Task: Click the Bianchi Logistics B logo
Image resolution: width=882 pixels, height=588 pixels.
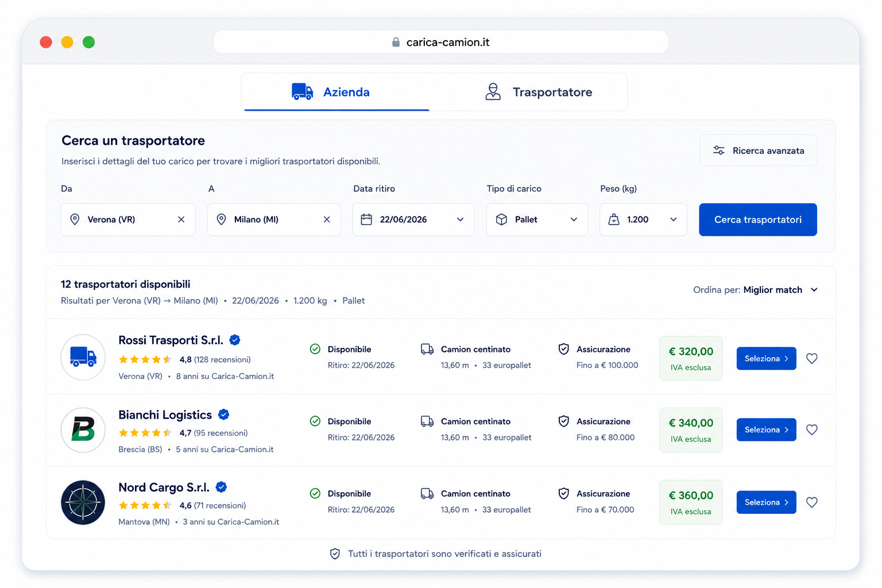Action: [83, 430]
